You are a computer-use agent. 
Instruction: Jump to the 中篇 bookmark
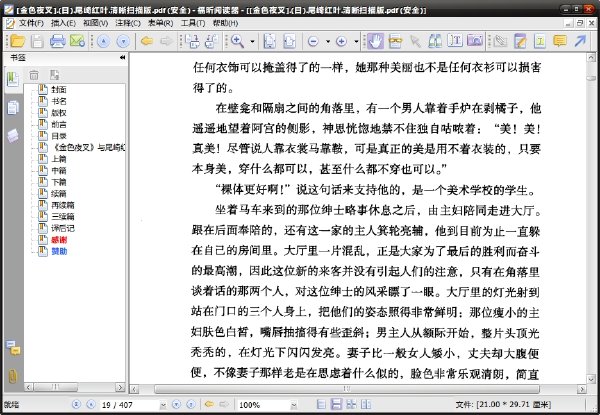click(x=59, y=170)
